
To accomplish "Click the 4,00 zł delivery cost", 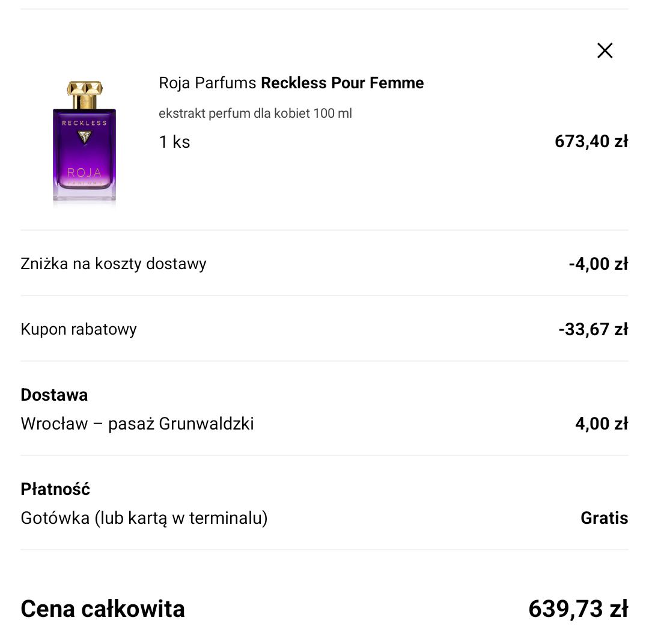I will click(x=601, y=424).
